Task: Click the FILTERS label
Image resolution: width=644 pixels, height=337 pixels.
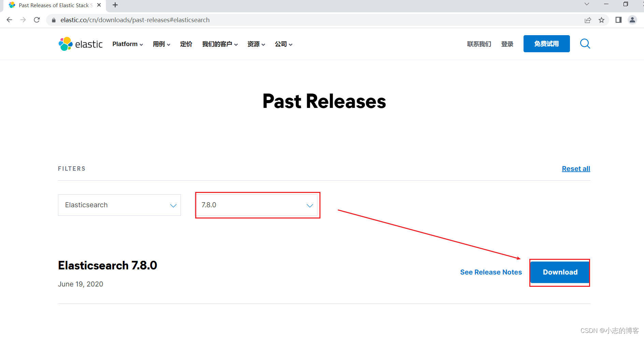Action: pyautogui.click(x=72, y=169)
